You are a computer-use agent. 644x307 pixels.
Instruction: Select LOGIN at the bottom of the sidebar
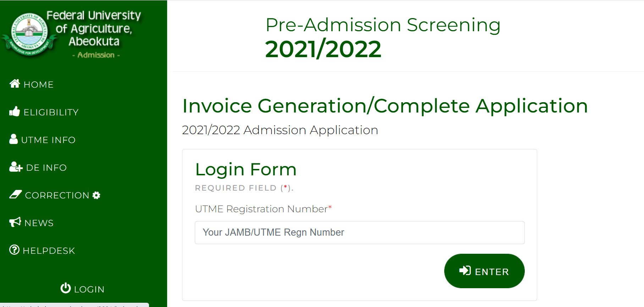89,289
